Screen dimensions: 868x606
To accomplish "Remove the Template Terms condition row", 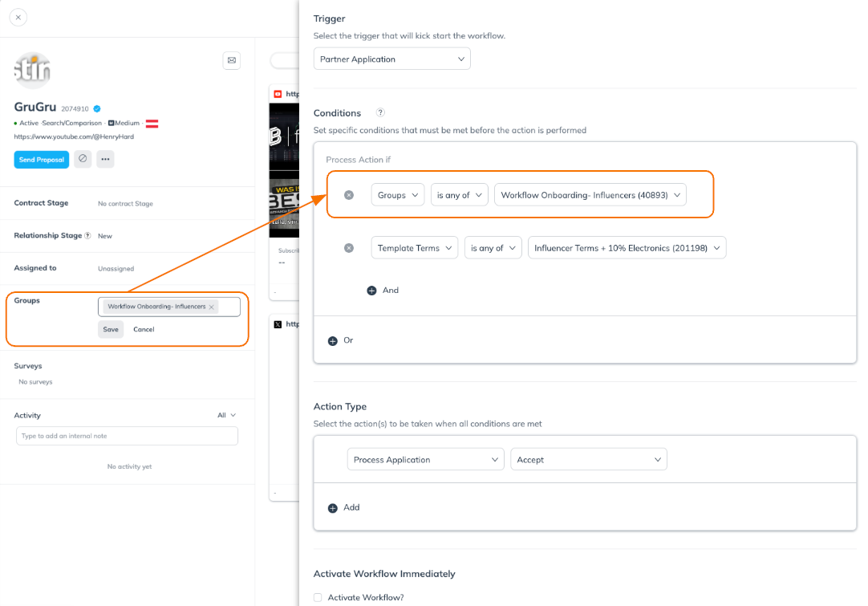I will pyautogui.click(x=349, y=248).
